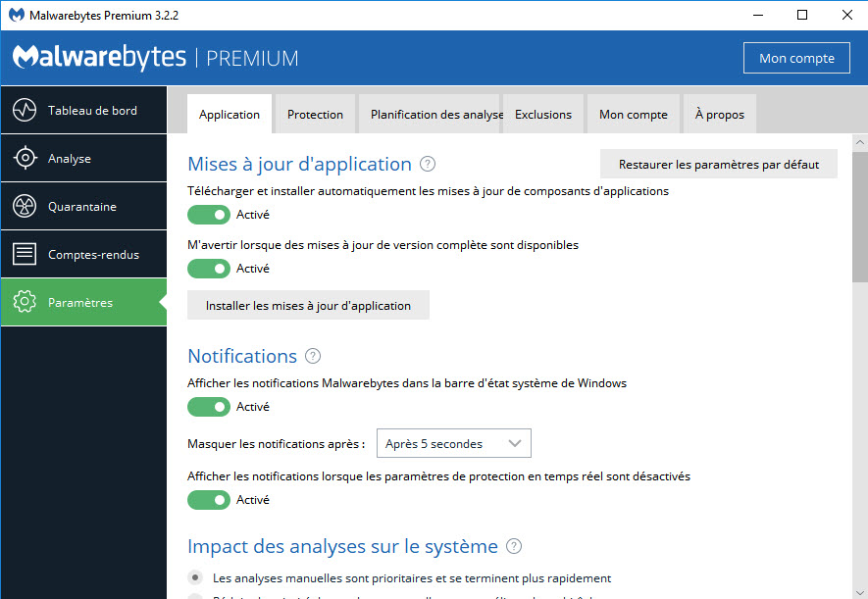Screen dimensions: 868x599
Task: Click help icon beside Mises à jour d'application
Action: (428, 164)
